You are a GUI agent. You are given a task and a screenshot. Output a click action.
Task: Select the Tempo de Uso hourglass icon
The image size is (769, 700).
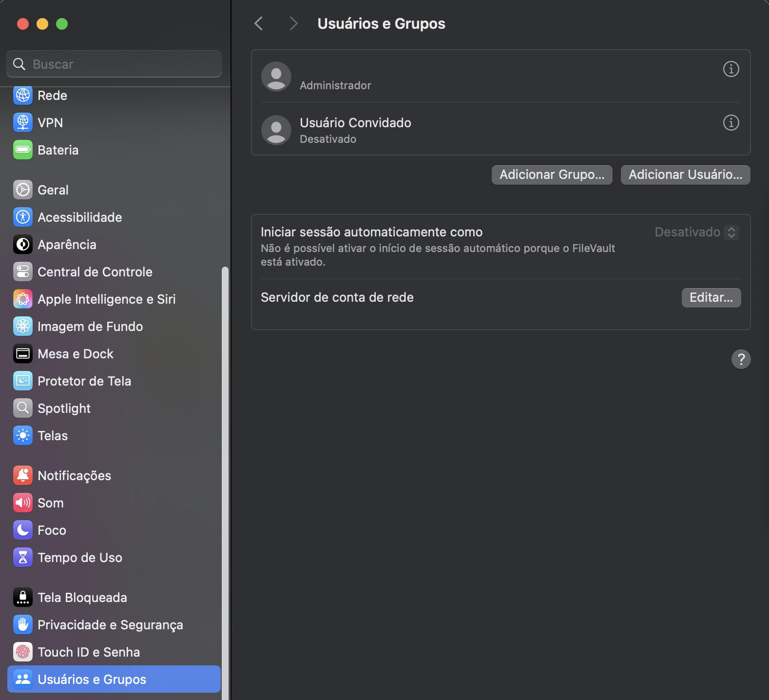tap(23, 558)
